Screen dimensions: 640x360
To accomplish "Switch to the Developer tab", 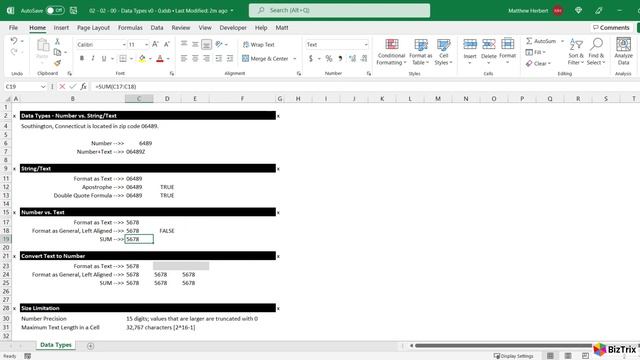I will (233, 28).
